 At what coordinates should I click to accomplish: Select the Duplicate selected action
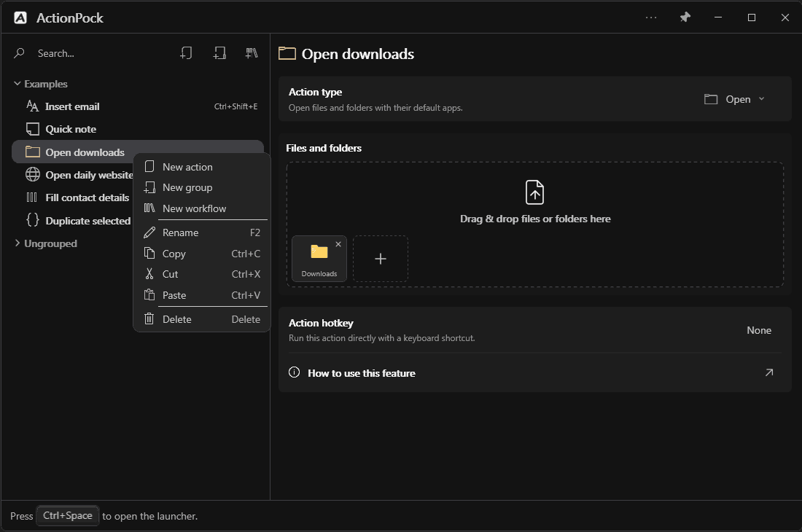click(73, 221)
